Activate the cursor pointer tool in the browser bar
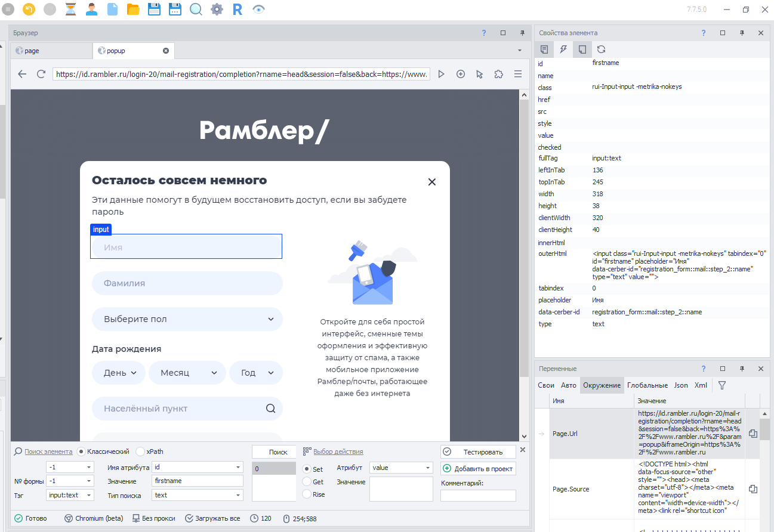This screenshot has width=774, height=532. (x=479, y=74)
